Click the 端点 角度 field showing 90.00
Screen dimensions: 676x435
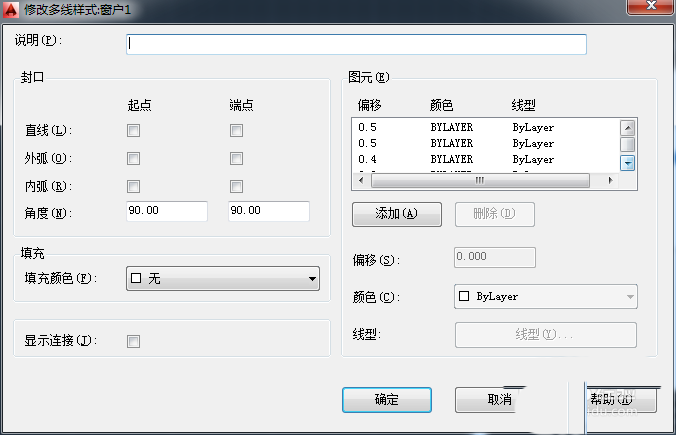click(269, 211)
